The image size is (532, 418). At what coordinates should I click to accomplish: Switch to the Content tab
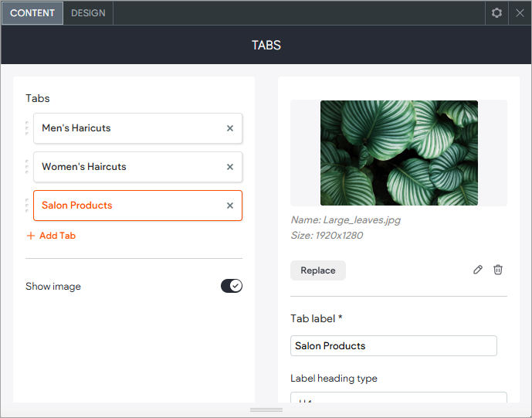coord(32,13)
